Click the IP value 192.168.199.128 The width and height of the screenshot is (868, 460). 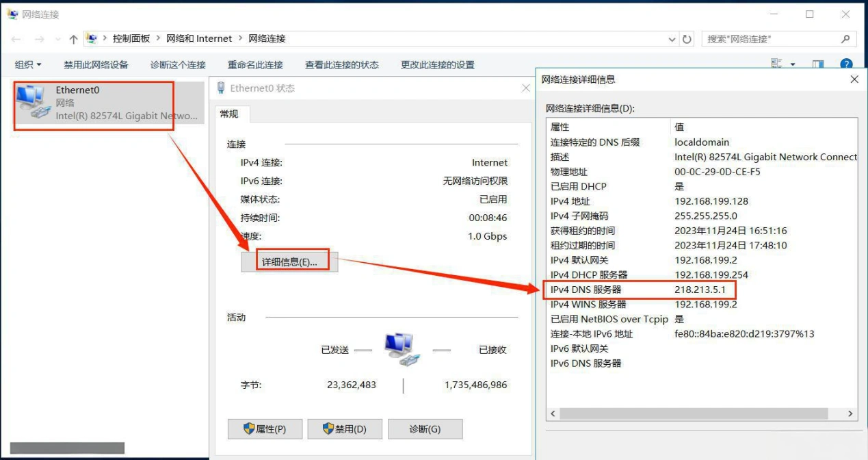tap(711, 201)
